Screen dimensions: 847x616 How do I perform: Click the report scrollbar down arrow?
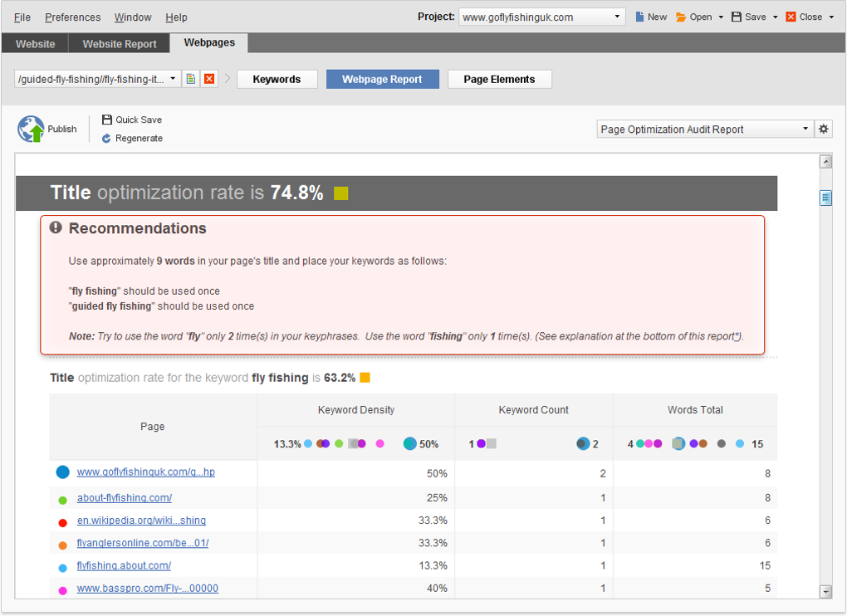point(826,592)
